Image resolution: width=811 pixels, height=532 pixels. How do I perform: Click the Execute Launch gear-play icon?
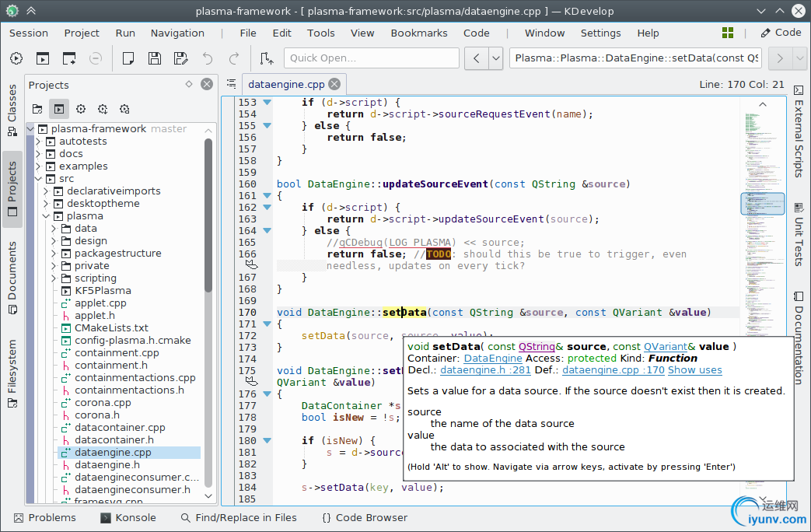[x=17, y=58]
